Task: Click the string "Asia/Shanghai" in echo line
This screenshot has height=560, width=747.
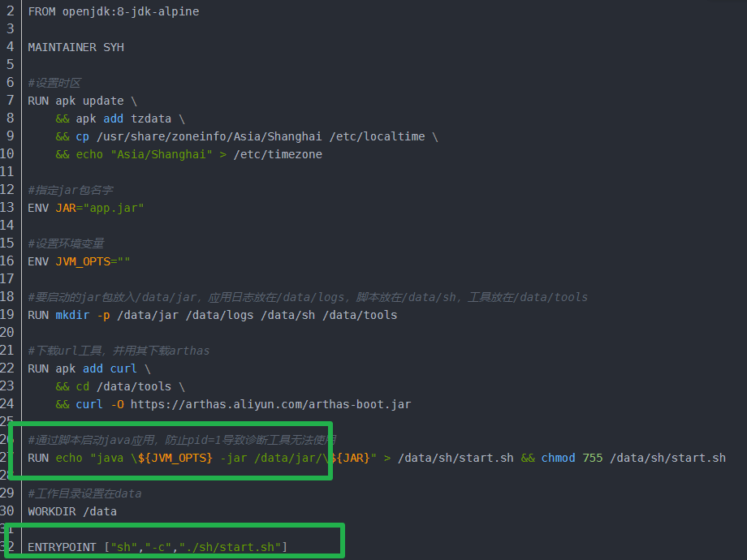Action: (x=162, y=154)
